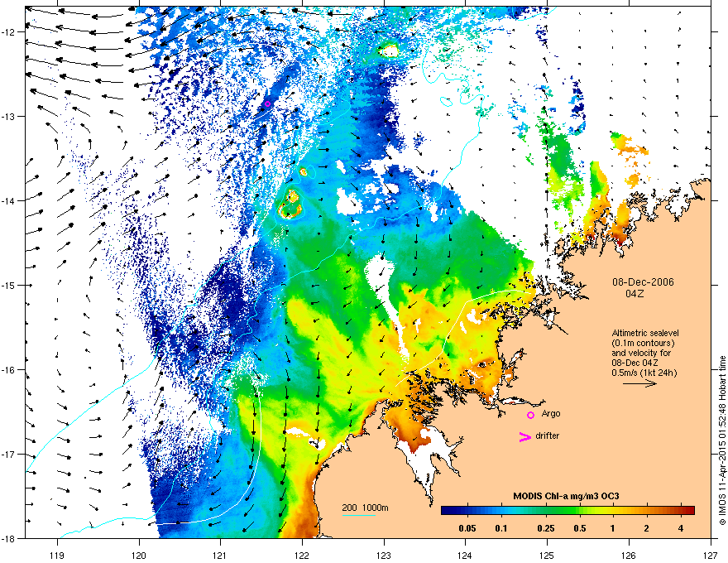Click longitude axis label 123
728x563 pixels.
pyautogui.click(x=384, y=555)
